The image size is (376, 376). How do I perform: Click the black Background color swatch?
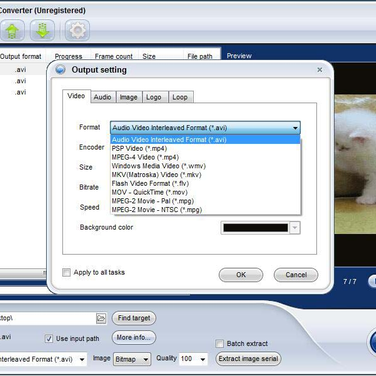255,228
